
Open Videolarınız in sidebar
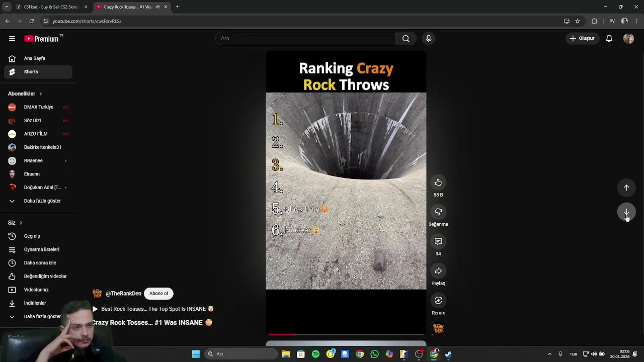38,290
